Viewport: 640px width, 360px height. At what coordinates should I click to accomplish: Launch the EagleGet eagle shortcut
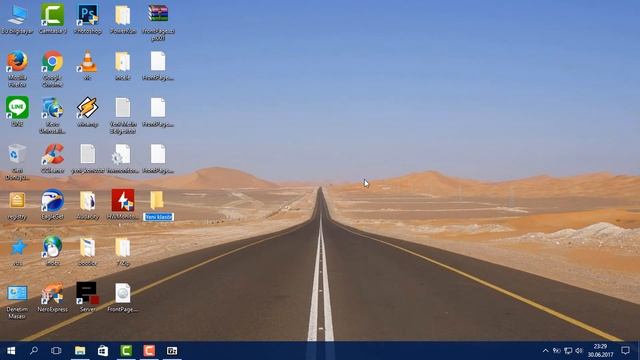[x=52, y=200]
